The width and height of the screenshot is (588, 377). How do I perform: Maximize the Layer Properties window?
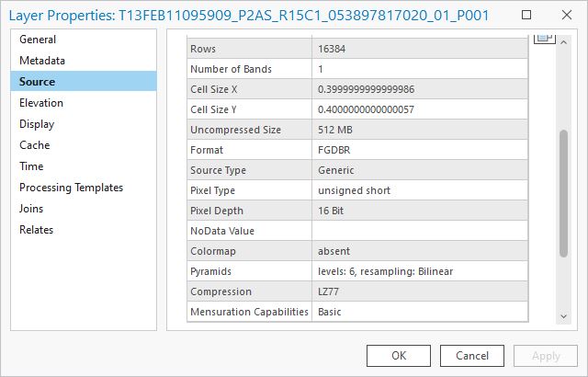(x=525, y=16)
